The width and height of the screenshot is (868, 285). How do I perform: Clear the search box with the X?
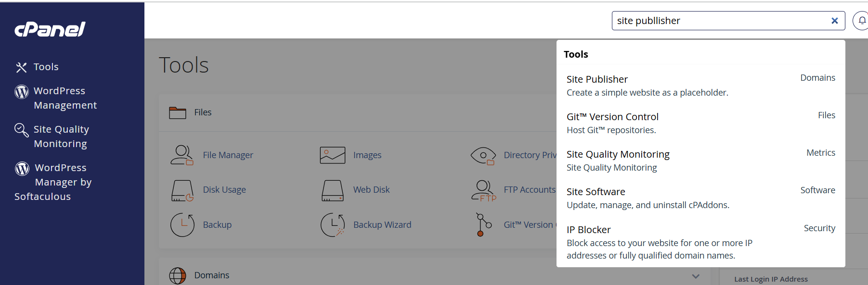[834, 21]
